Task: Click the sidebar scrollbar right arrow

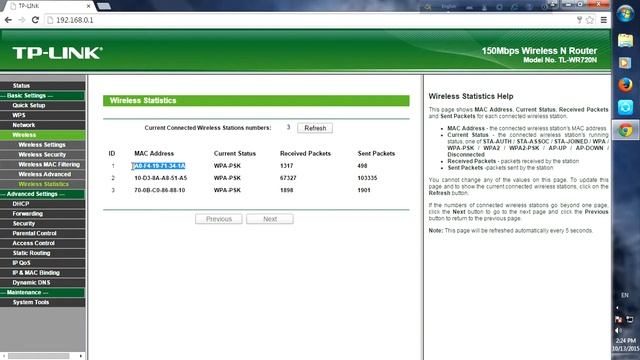Action: 81,356
